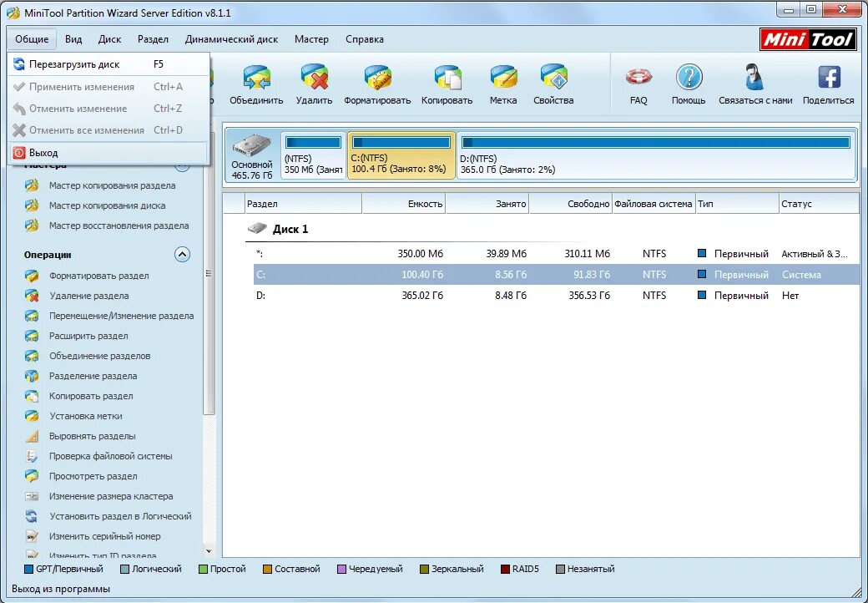
Task: Open the Динамический диск menu
Action: [231, 39]
